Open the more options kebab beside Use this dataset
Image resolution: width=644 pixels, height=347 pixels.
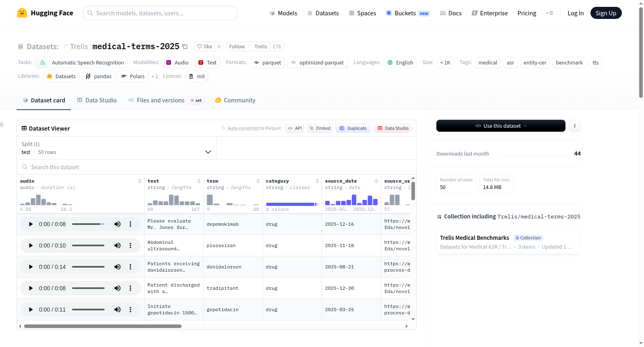tap(575, 126)
